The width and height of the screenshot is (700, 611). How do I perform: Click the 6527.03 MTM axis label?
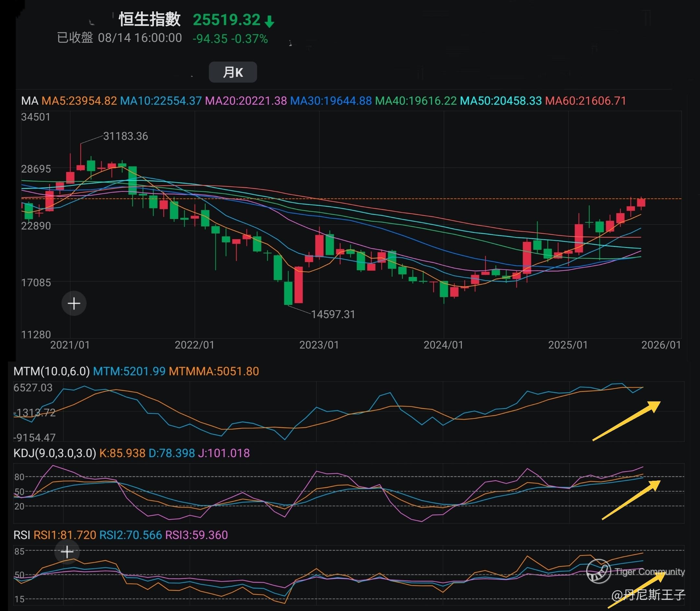(x=33, y=388)
